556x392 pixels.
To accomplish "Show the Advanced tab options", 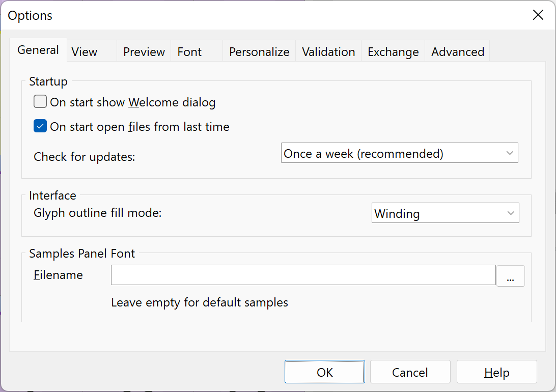I will pos(458,52).
